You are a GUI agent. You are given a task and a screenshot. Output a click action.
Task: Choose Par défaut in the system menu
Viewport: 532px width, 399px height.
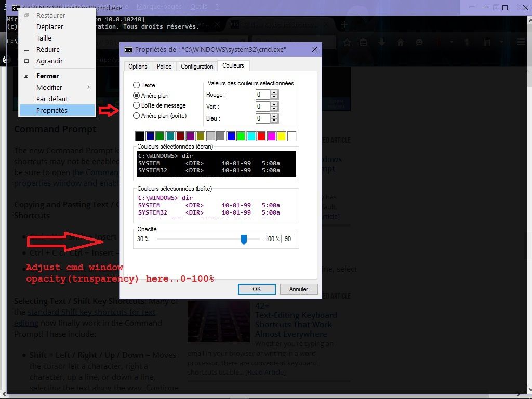pos(57,99)
